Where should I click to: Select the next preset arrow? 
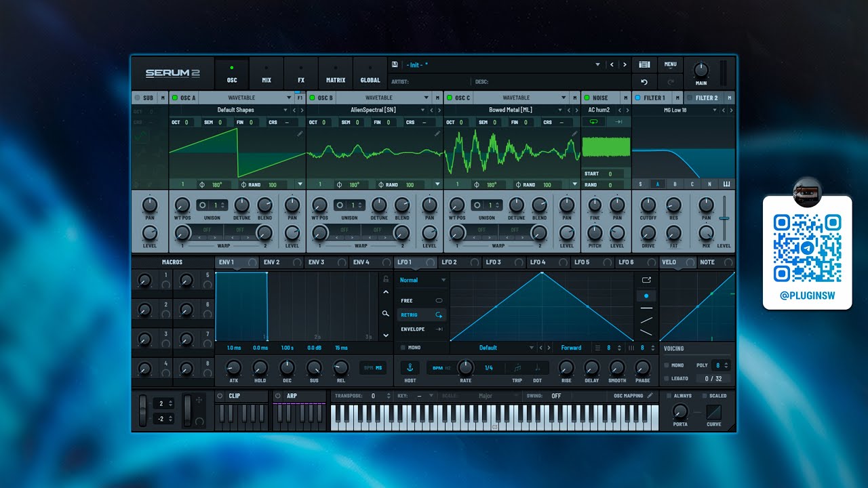point(624,64)
